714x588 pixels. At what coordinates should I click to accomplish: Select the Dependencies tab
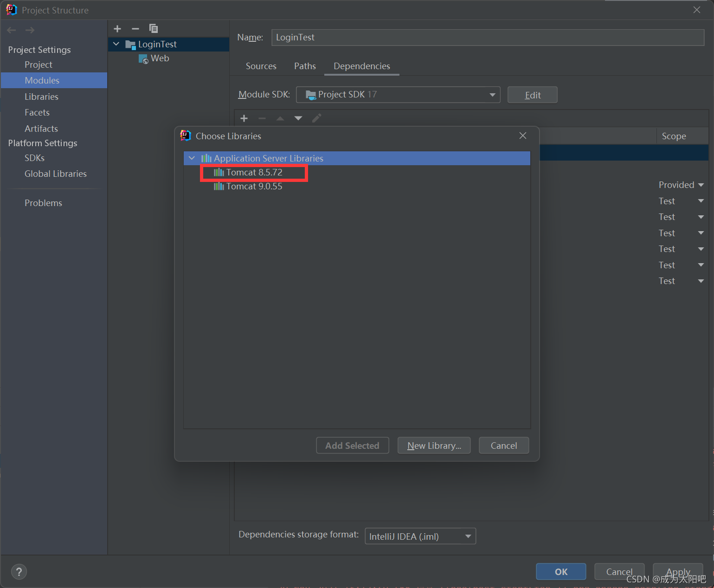pyautogui.click(x=362, y=66)
